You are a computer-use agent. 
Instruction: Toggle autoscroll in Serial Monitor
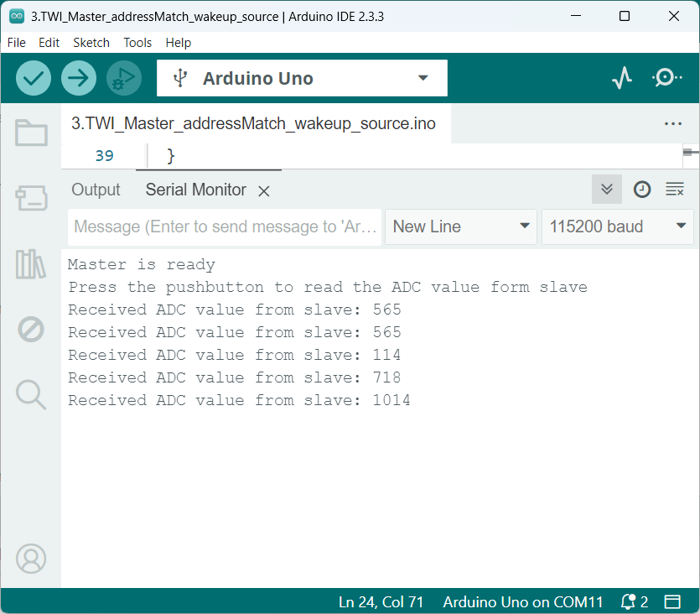point(607,190)
